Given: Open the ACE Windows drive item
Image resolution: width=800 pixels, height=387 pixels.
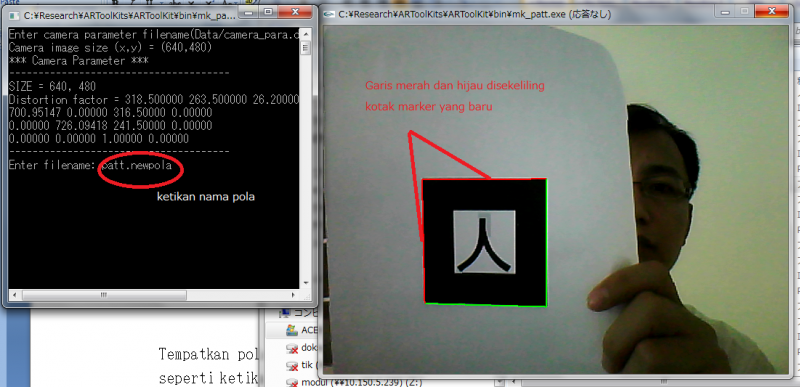Looking at the screenshot, I should (x=302, y=330).
